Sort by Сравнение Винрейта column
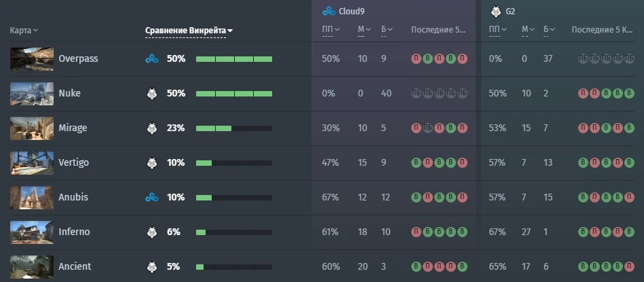 (x=189, y=31)
